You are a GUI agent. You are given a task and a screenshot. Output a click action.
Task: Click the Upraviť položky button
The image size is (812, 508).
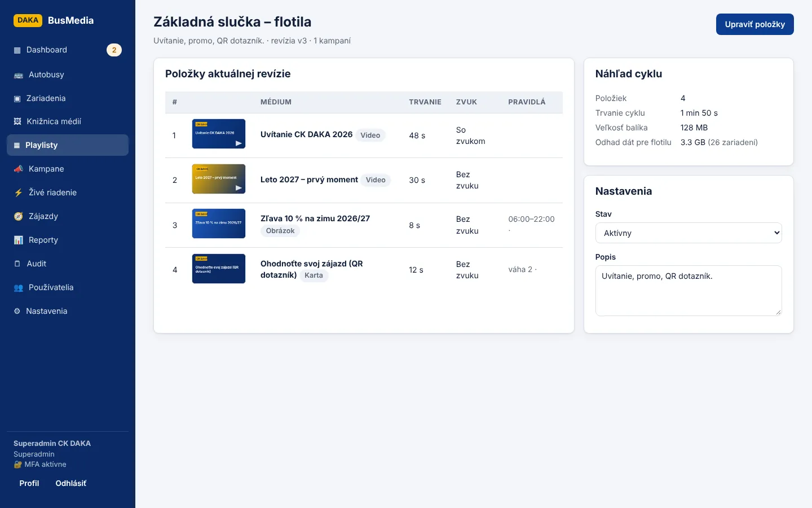coord(754,24)
